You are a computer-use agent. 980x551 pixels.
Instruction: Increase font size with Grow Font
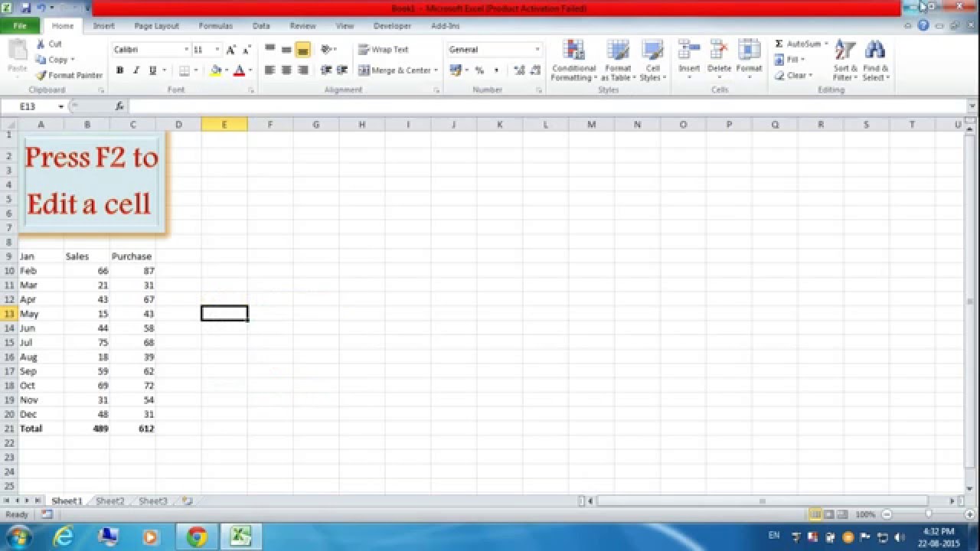pos(231,50)
